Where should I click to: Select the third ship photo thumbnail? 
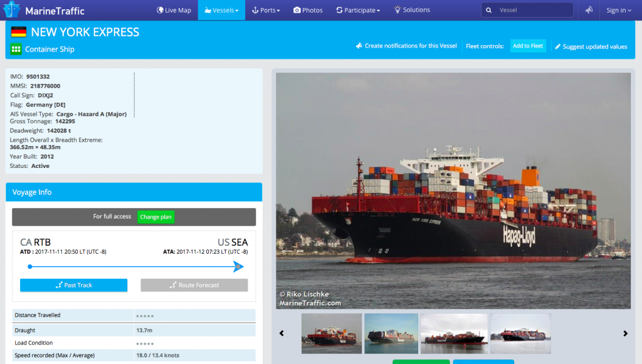click(454, 333)
